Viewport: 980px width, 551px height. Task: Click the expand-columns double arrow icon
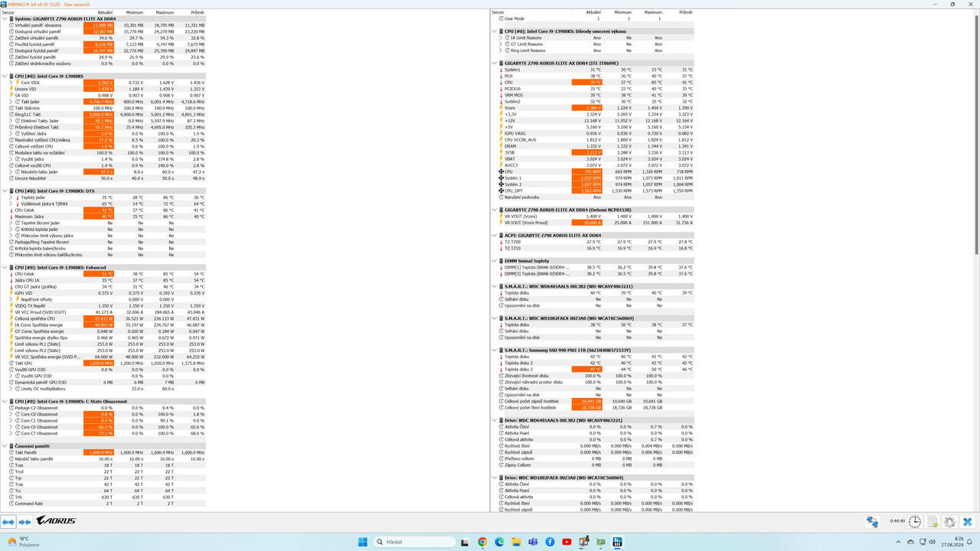pyautogui.click(x=8, y=522)
